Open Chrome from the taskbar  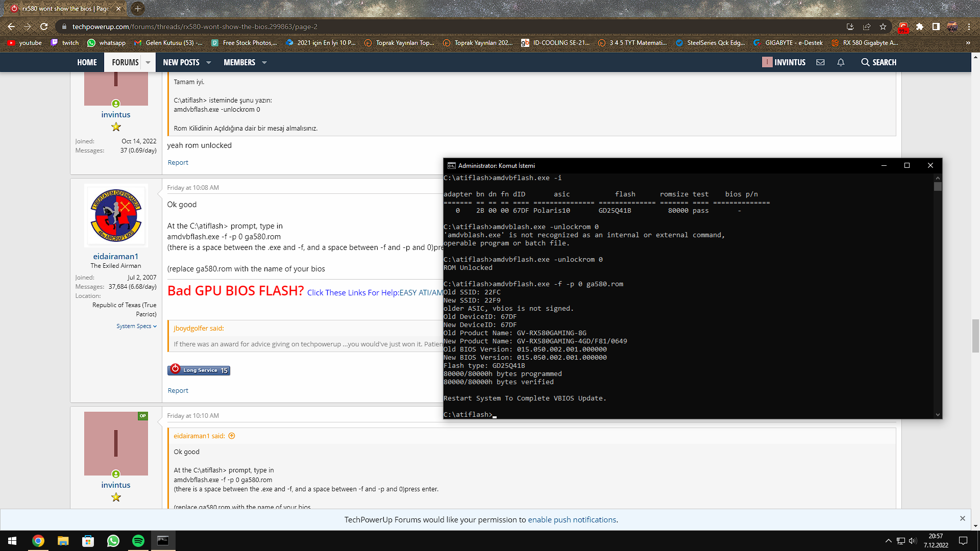(x=38, y=541)
